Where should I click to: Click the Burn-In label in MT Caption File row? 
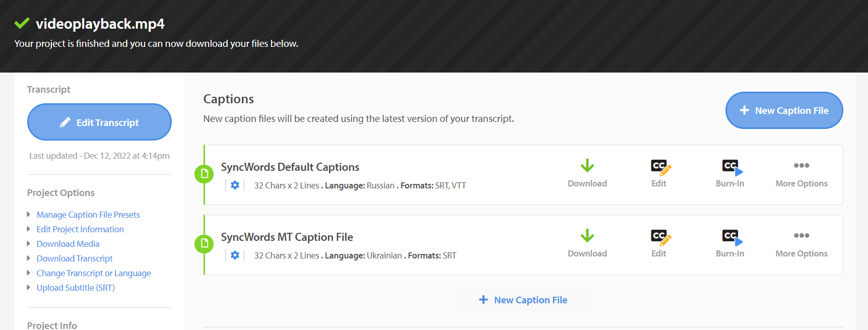(x=730, y=253)
